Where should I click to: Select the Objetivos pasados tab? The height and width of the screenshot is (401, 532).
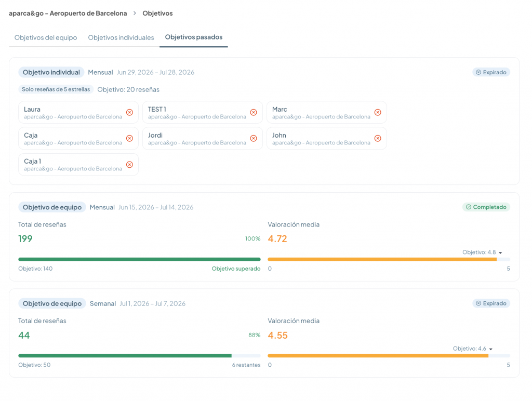(x=194, y=37)
